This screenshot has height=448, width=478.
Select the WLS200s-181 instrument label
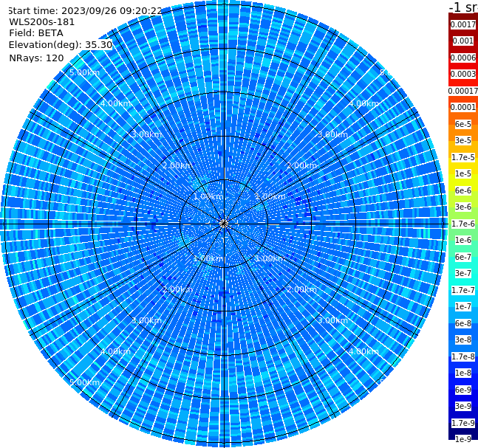(42, 22)
